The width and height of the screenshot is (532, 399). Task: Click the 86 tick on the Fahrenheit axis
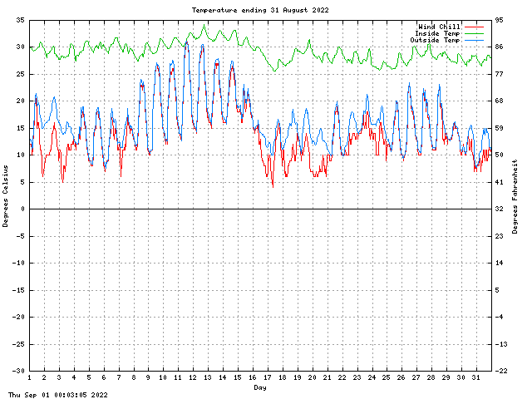(499, 47)
